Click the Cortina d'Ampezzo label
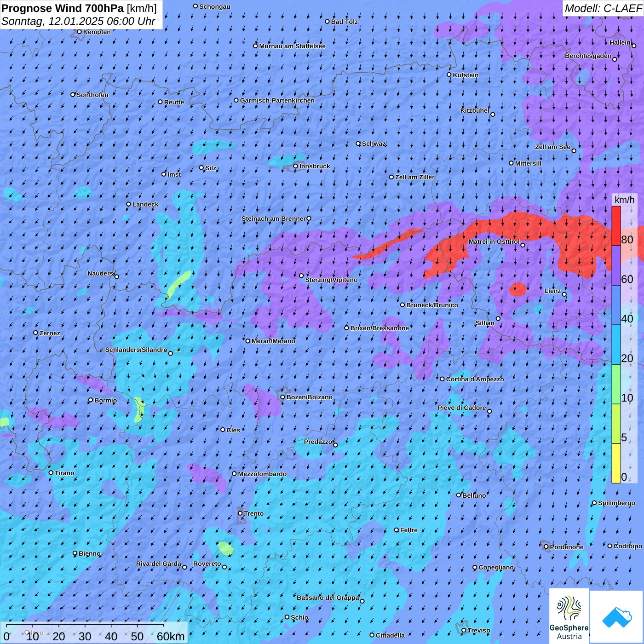Image resolution: width=644 pixels, height=644 pixels. click(475, 379)
